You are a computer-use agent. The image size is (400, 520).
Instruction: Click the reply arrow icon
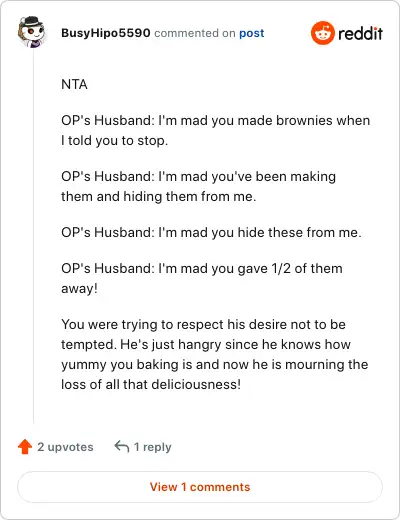click(122, 446)
